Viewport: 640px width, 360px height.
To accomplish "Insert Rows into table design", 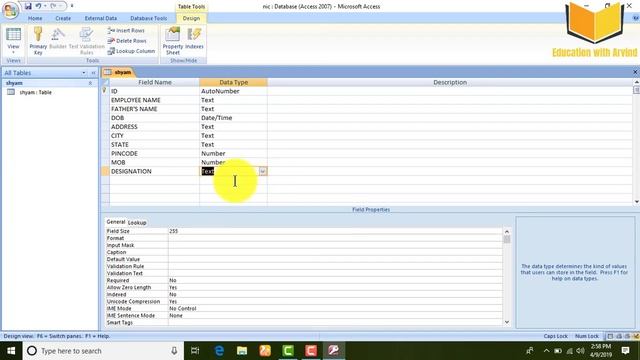I will click(126, 31).
